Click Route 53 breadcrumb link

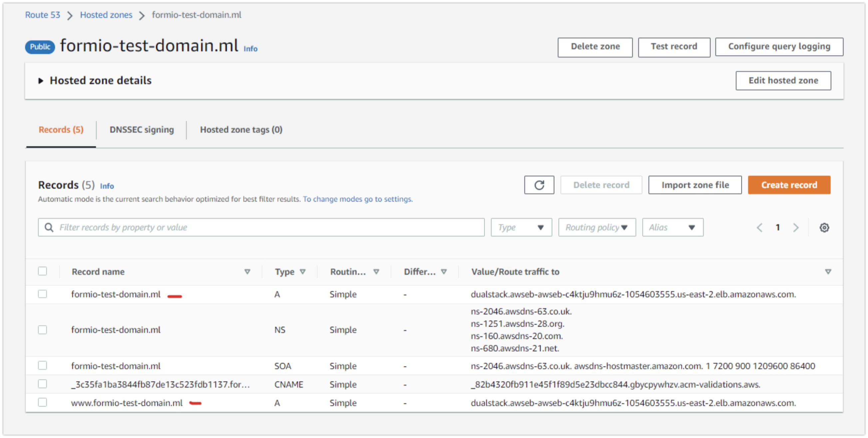(42, 15)
